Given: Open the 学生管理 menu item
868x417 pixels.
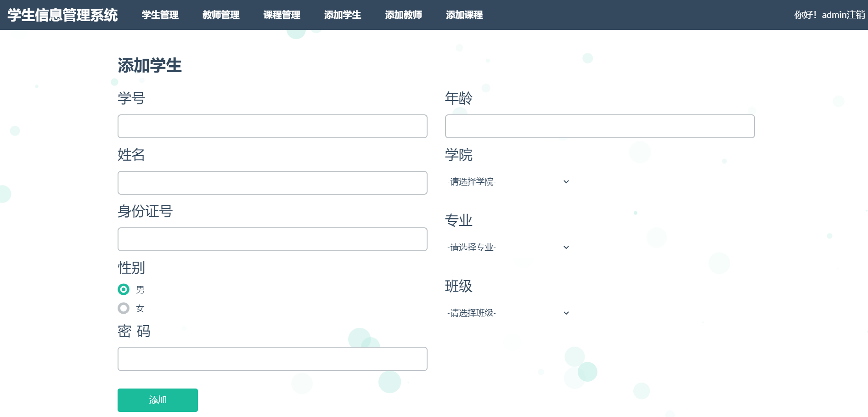Looking at the screenshot, I should (x=160, y=15).
